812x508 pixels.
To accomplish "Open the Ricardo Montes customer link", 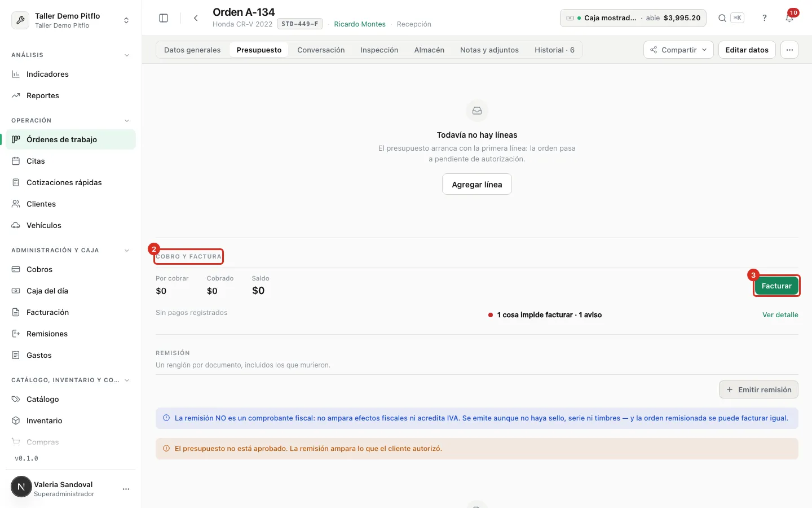I will (x=360, y=24).
